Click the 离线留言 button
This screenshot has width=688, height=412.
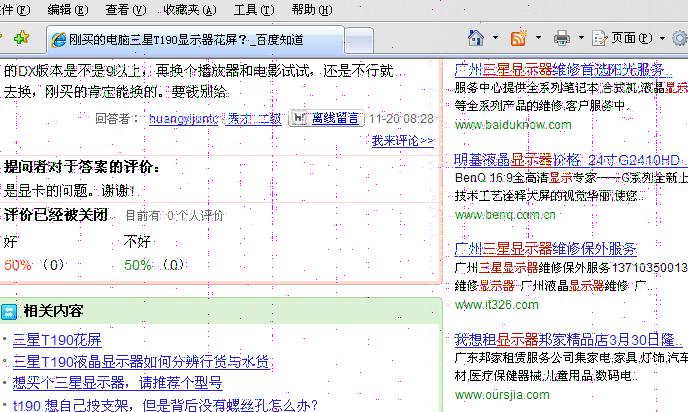(x=335, y=118)
